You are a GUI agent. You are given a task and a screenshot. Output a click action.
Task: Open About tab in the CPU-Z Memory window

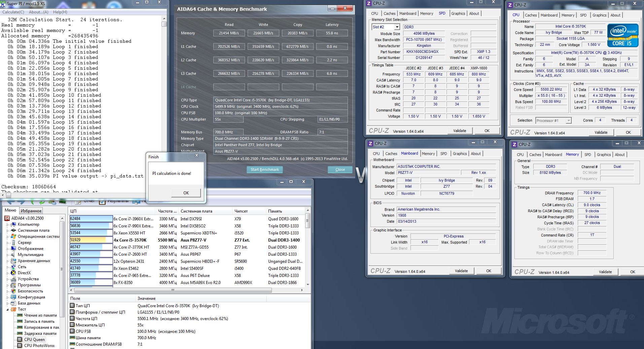coord(620,155)
